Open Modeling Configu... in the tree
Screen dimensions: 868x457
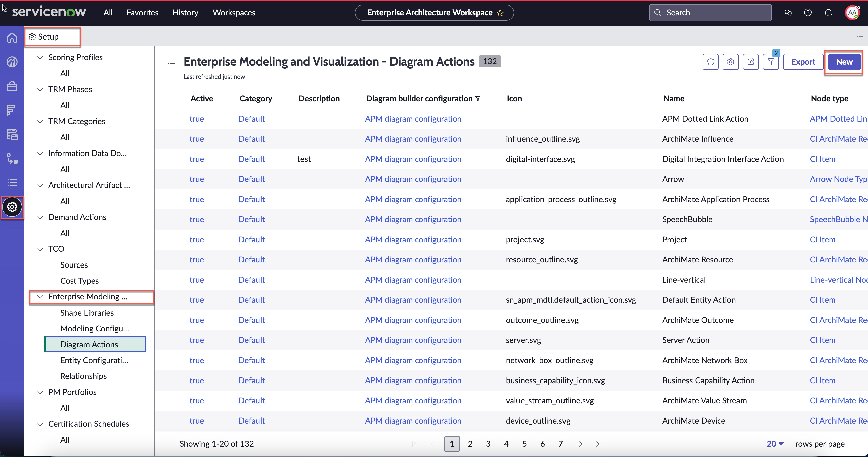pyautogui.click(x=95, y=328)
